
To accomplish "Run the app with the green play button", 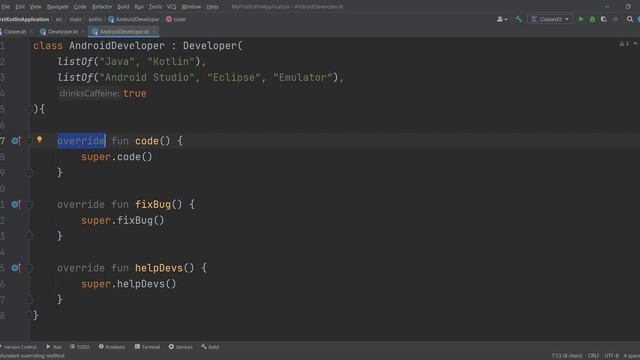I will (581, 19).
